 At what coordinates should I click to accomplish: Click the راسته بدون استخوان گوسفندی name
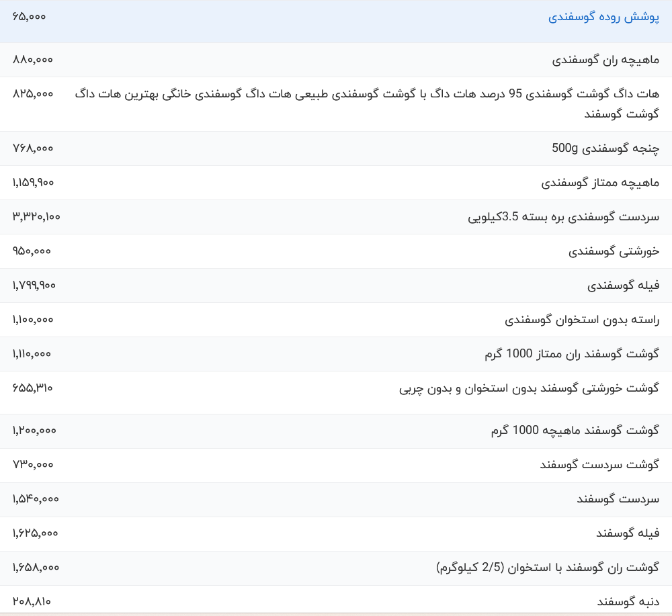coord(582,320)
